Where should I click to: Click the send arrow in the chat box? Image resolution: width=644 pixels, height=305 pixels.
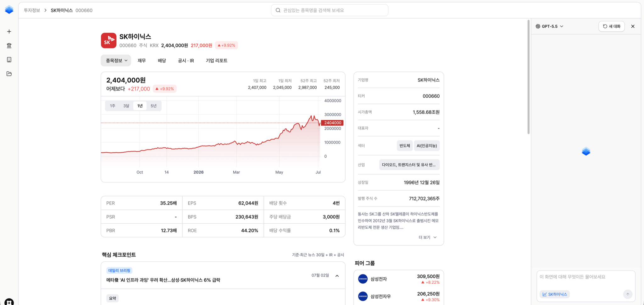(628, 294)
